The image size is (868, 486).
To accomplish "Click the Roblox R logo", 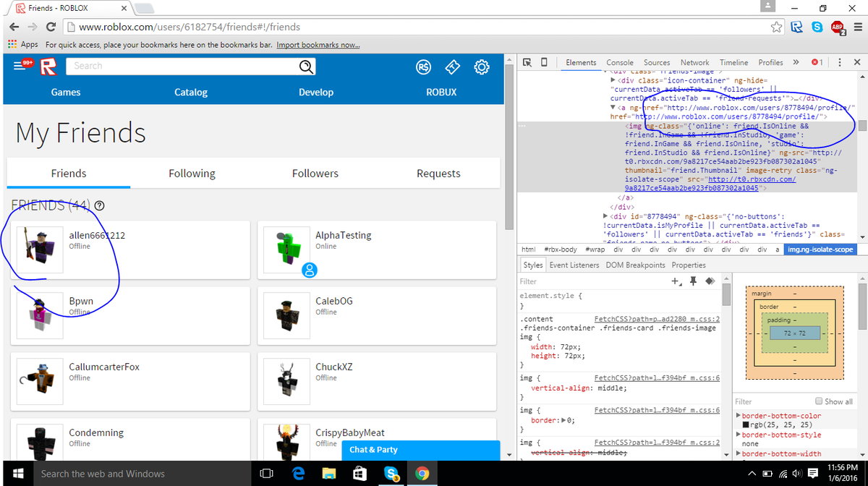I will [x=48, y=67].
